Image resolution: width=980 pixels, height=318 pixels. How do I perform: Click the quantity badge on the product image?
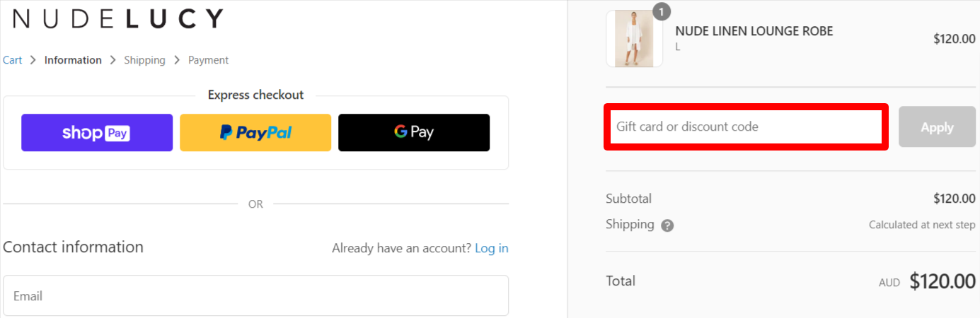point(661,12)
